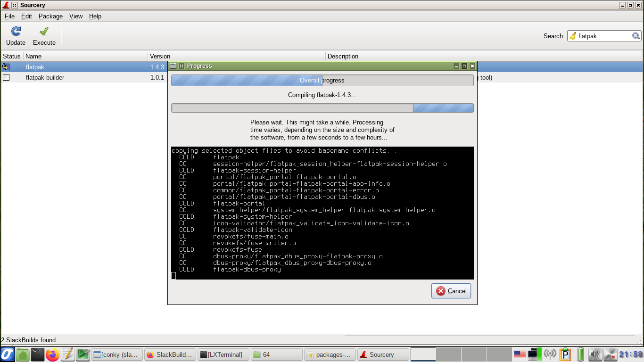Switch to the conky taskbar window
Viewport: 644px width, 362px height.
[117, 354]
